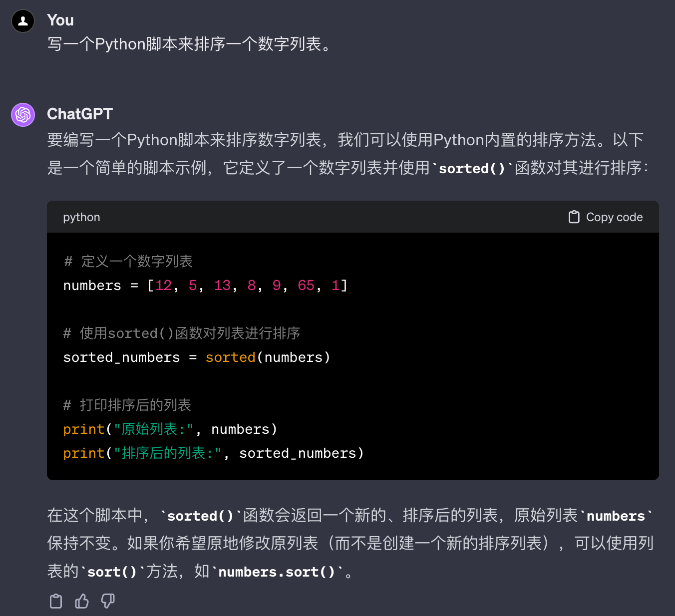Click the You username label
This screenshot has height=616, width=675.
click(x=60, y=20)
